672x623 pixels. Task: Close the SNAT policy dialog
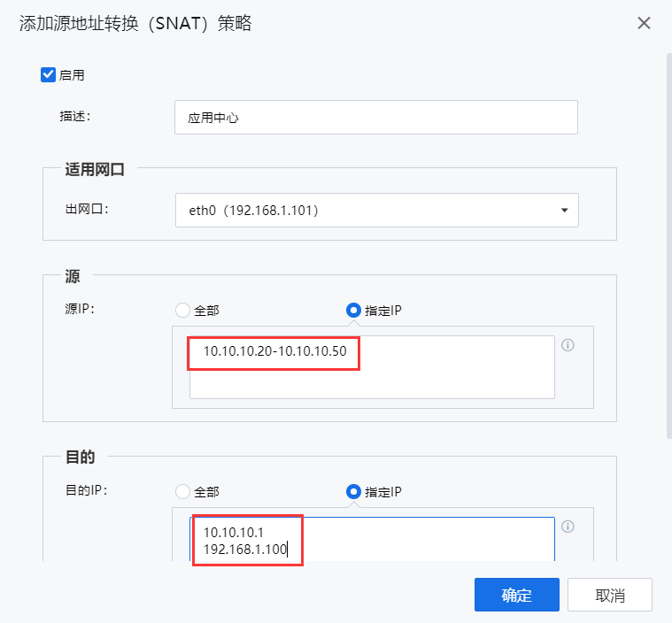click(x=644, y=24)
